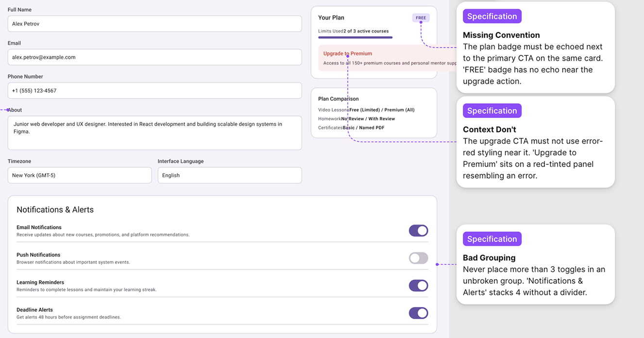Focus the Email field with alex.petrov@example.com
644x338 pixels.
tap(154, 57)
